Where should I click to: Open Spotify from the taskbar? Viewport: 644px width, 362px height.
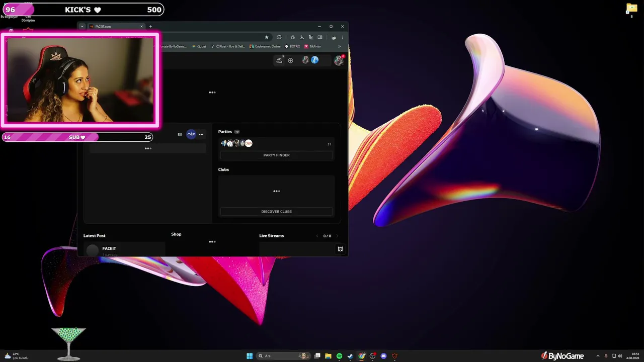pyautogui.click(x=339, y=356)
